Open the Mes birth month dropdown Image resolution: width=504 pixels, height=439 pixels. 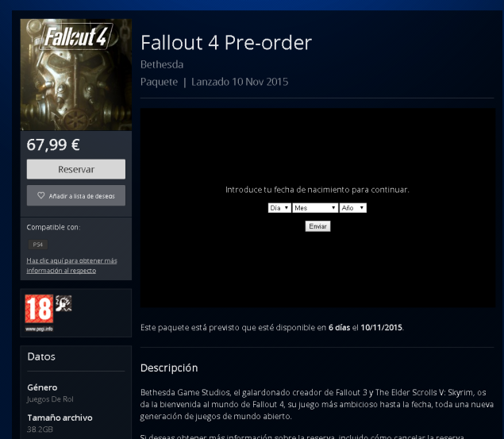315,208
